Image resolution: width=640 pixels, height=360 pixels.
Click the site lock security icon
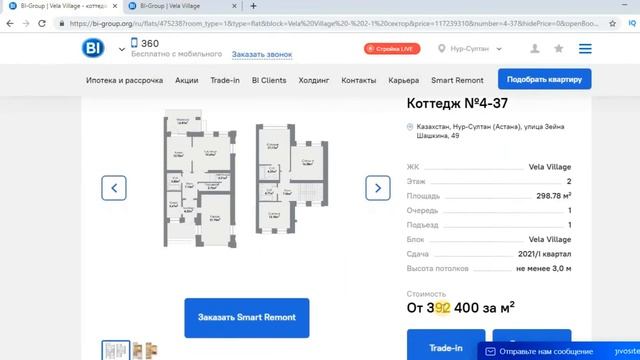click(x=62, y=24)
